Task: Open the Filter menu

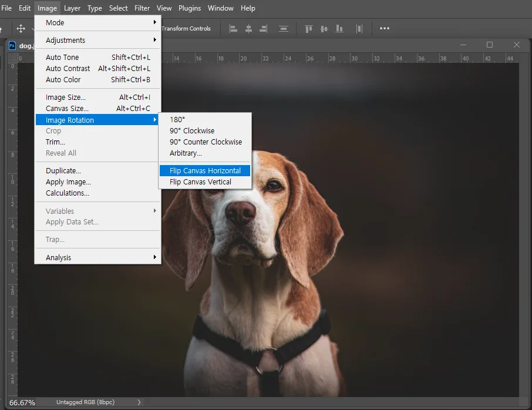Action: coord(142,8)
